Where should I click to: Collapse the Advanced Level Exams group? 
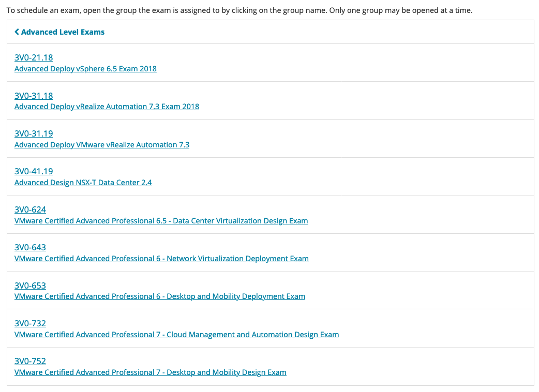63,32
